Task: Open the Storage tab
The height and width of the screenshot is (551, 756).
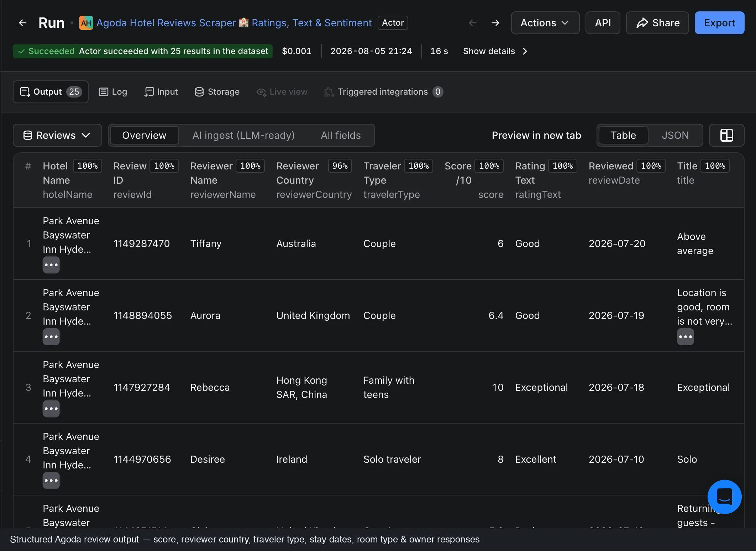Action: coord(217,92)
